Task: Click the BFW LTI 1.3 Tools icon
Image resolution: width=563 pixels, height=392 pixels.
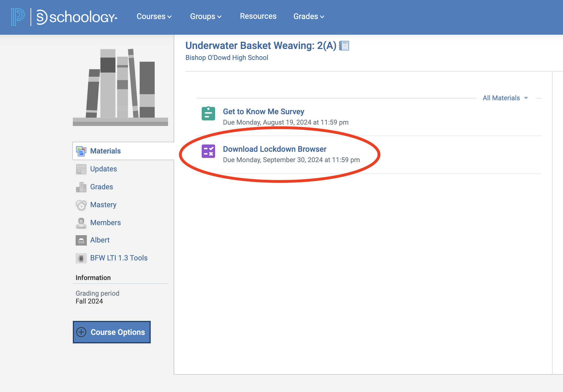Action: pyautogui.click(x=81, y=258)
